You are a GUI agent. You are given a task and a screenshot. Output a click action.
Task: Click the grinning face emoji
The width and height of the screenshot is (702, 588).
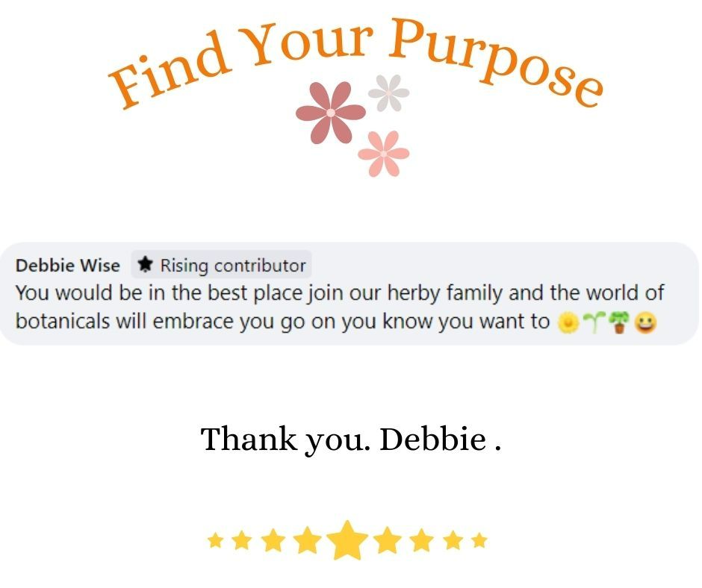coord(645,322)
